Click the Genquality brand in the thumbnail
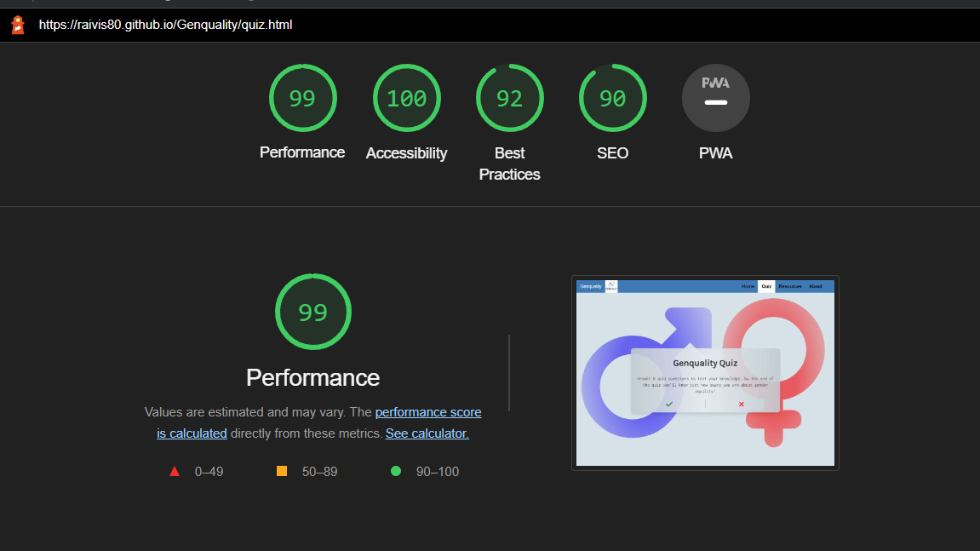Viewport: 980px width, 551px height. [x=591, y=286]
